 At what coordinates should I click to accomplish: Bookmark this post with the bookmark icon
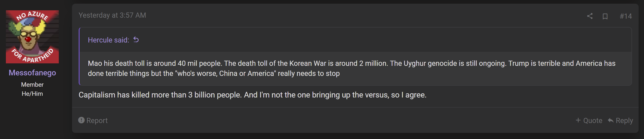(605, 16)
